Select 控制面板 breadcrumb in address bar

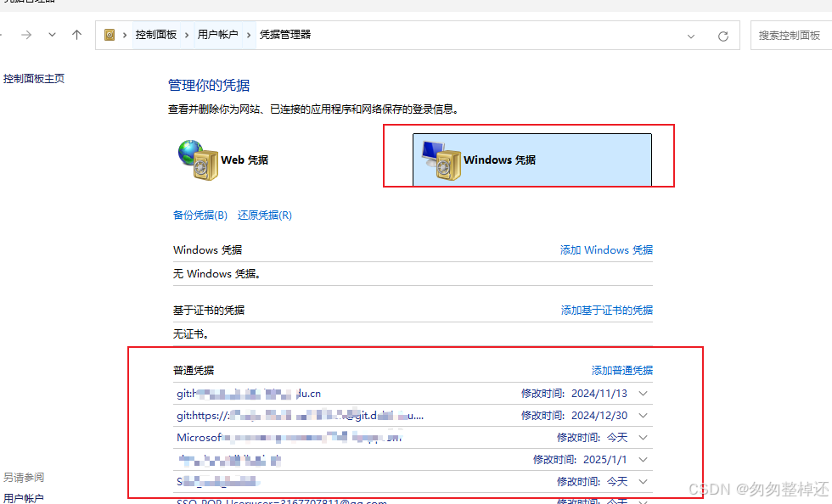coord(156,35)
